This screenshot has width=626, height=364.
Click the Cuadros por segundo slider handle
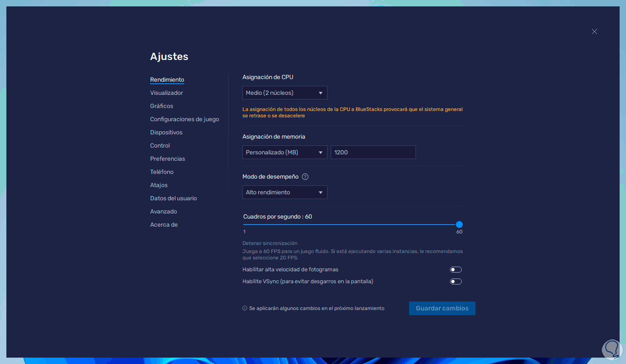459,225
